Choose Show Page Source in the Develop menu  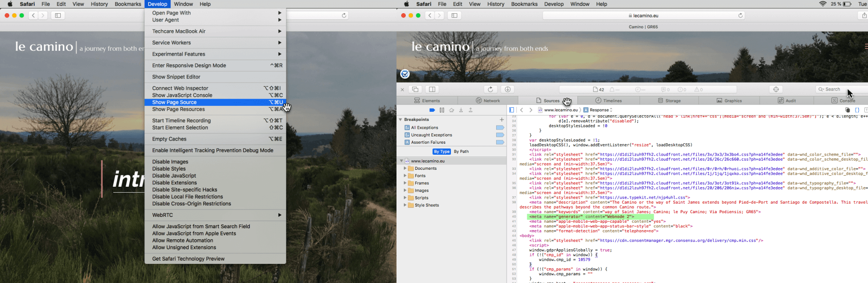click(215, 102)
